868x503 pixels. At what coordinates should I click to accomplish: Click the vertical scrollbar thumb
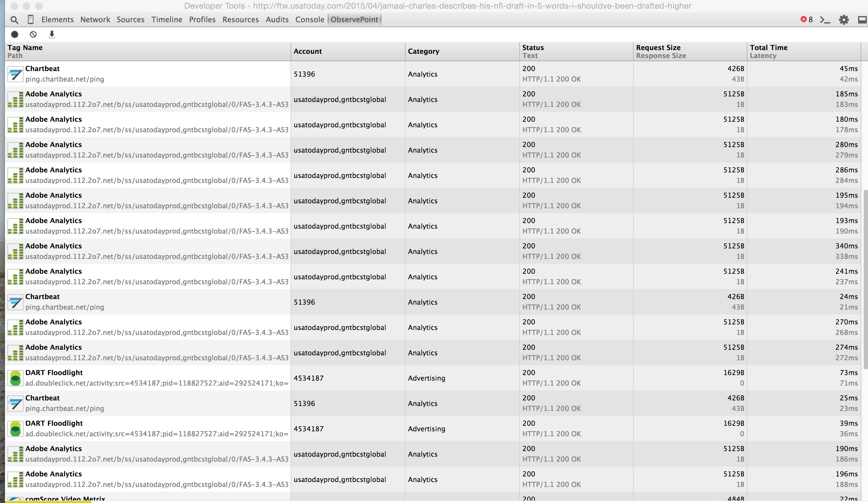coord(866,279)
